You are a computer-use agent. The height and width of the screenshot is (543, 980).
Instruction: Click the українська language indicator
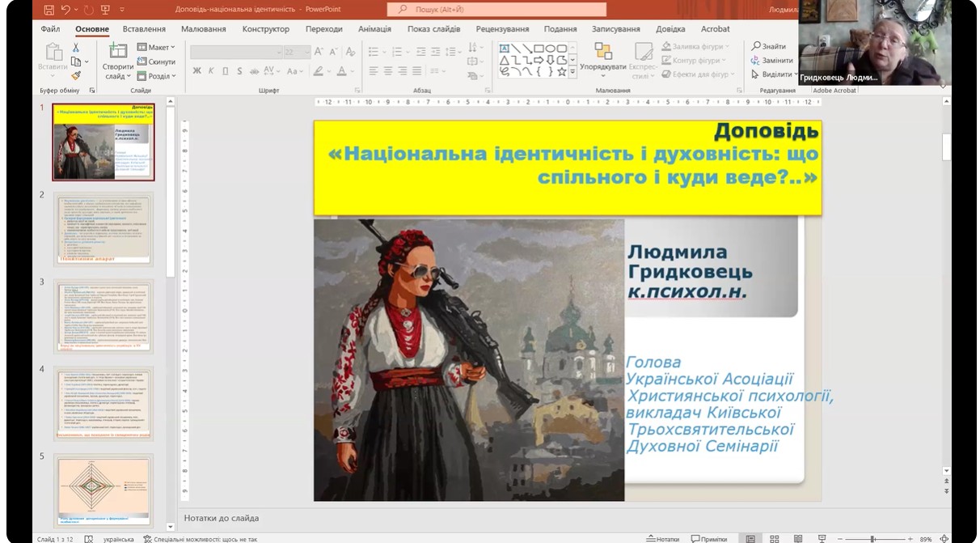tap(118, 538)
